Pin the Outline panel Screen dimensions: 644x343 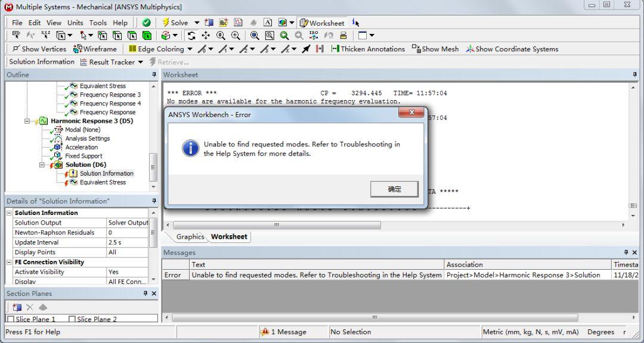tap(154, 74)
